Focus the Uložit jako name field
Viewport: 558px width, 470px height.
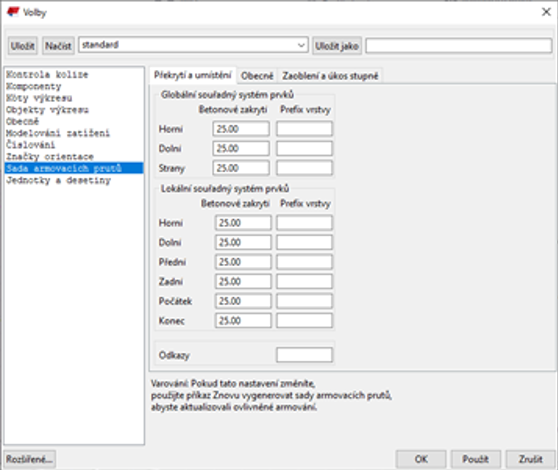coord(459,46)
